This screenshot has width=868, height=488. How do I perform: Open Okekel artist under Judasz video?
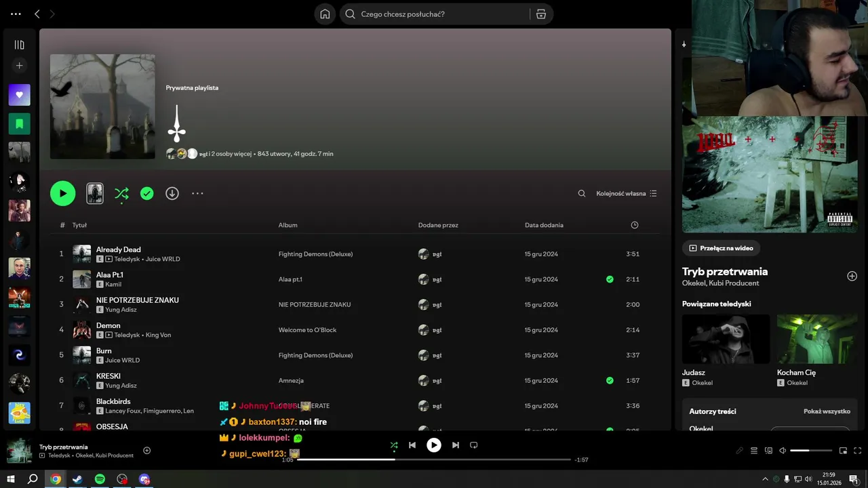click(702, 383)
